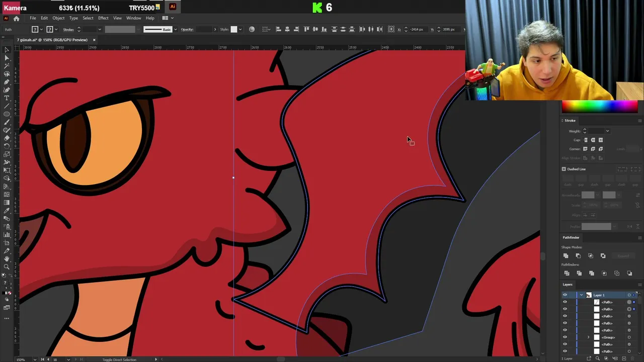Set butt cap in Stroke panel

[x=586, y=140]
